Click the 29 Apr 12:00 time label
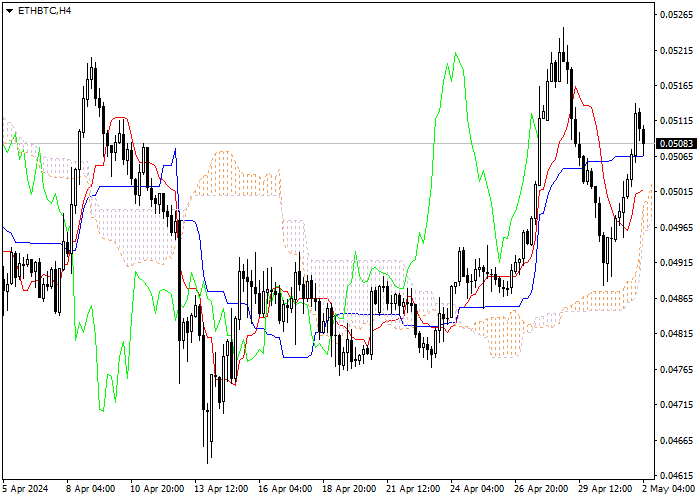 click(x=606, y=489)
